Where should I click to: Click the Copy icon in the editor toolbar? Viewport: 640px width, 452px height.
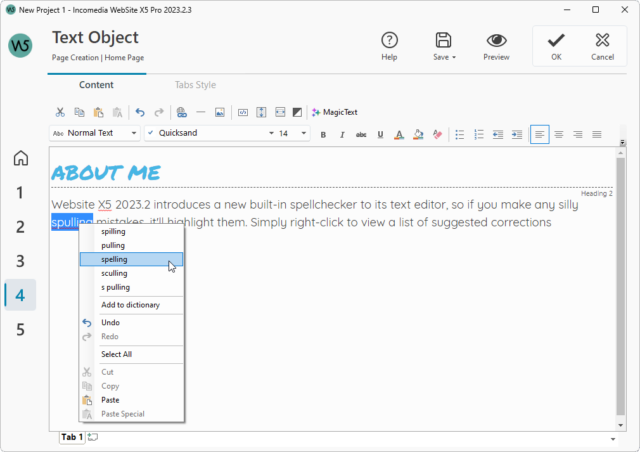[x=79, y=112]
